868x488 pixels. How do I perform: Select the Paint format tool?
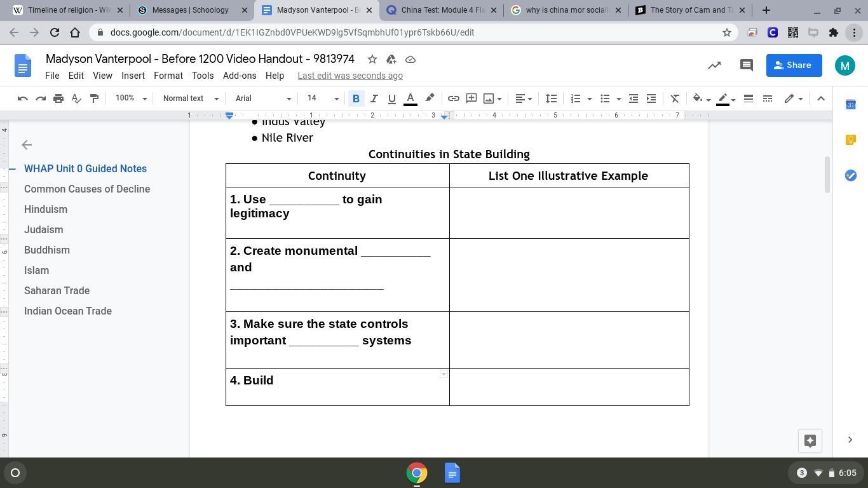click(x=94, y=98)
